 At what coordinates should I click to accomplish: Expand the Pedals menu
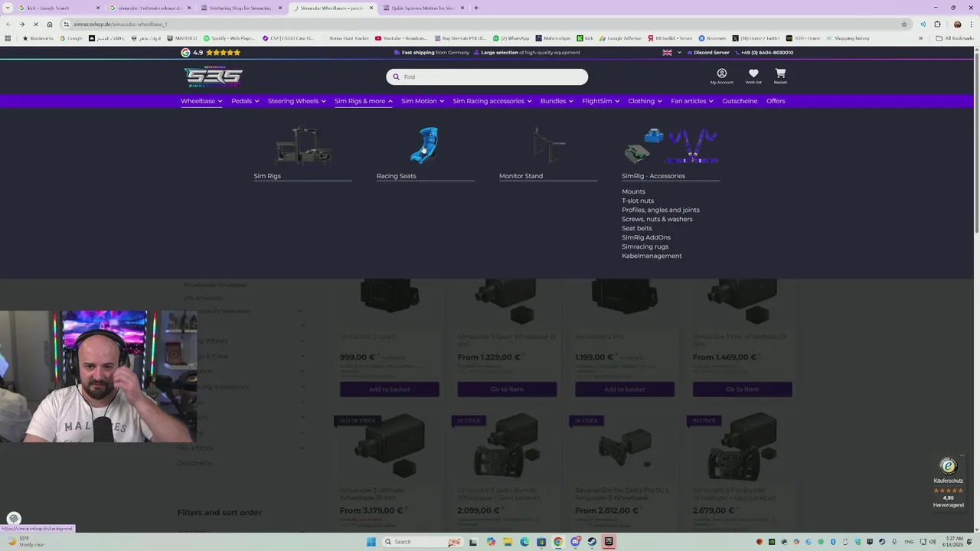[245, 101]
